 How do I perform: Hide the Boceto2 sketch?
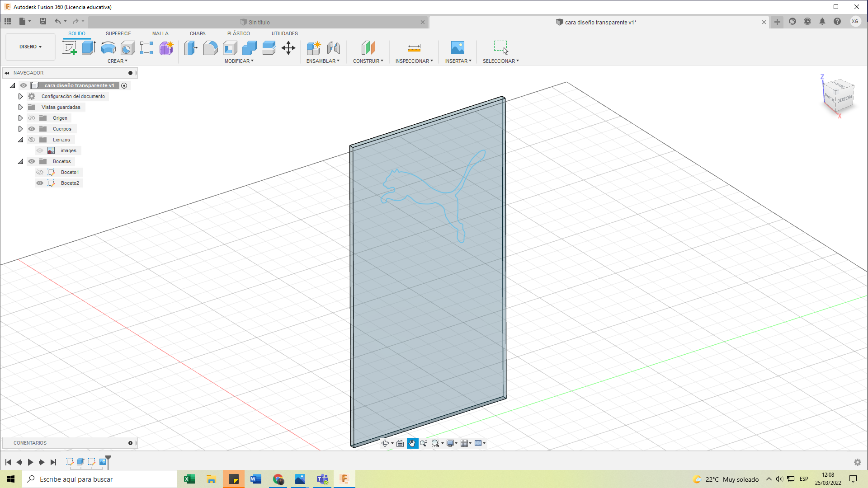point(40,183)
